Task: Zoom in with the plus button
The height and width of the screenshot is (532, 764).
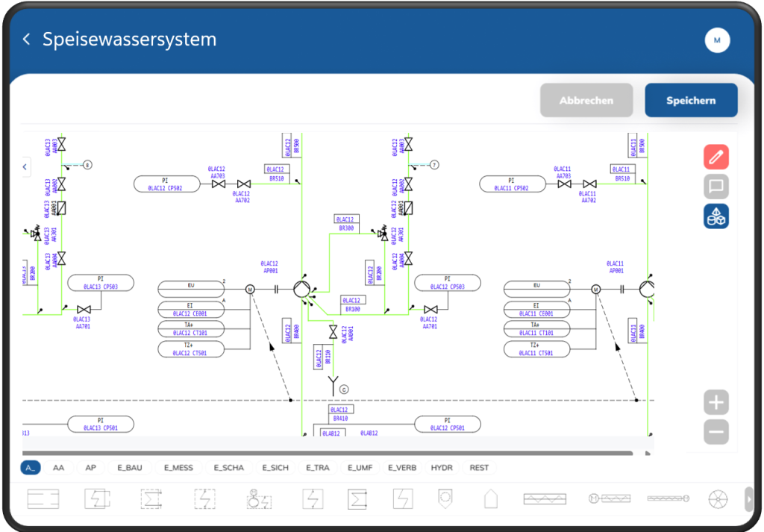Action: [x=716, y=403]
